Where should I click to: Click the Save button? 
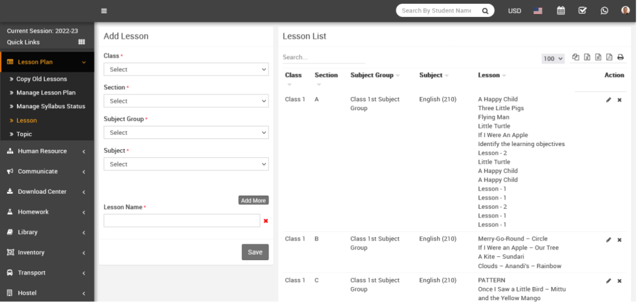[x=255, y=252]
